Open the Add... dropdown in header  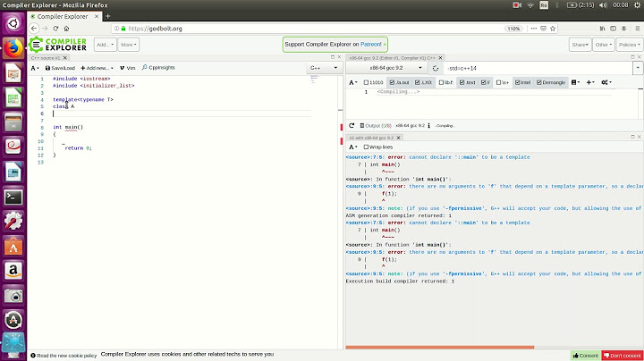106,45
